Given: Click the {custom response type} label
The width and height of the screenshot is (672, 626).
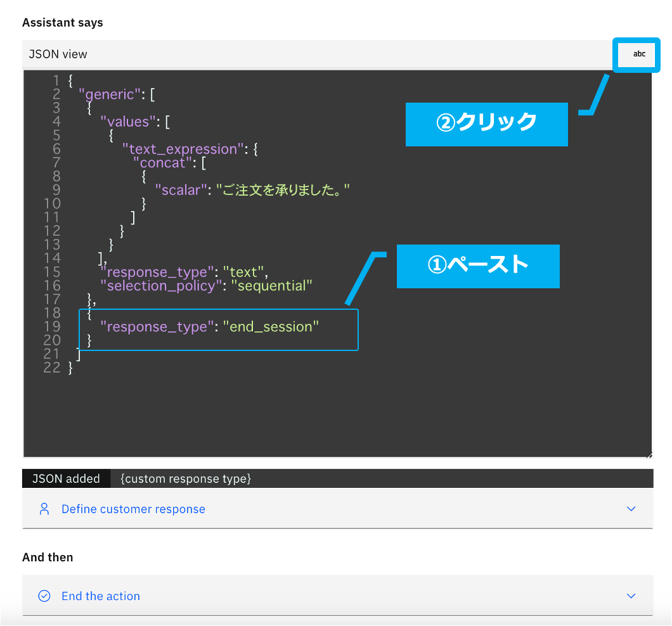Looking at the screenshot, I should [x=186, y=478].
